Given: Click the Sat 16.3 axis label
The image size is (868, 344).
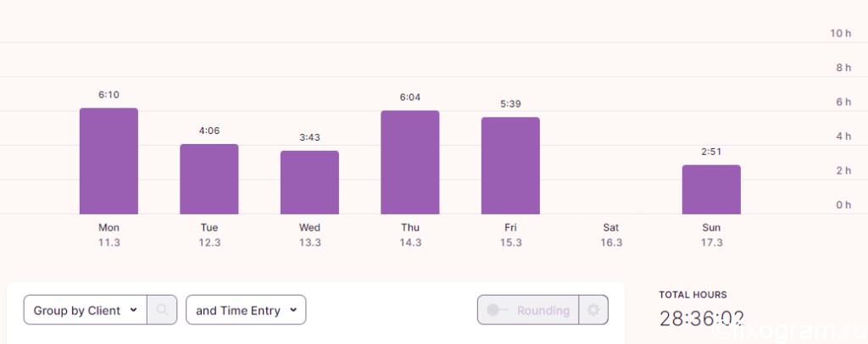Looking at the screenshot, I should point(611,235).
